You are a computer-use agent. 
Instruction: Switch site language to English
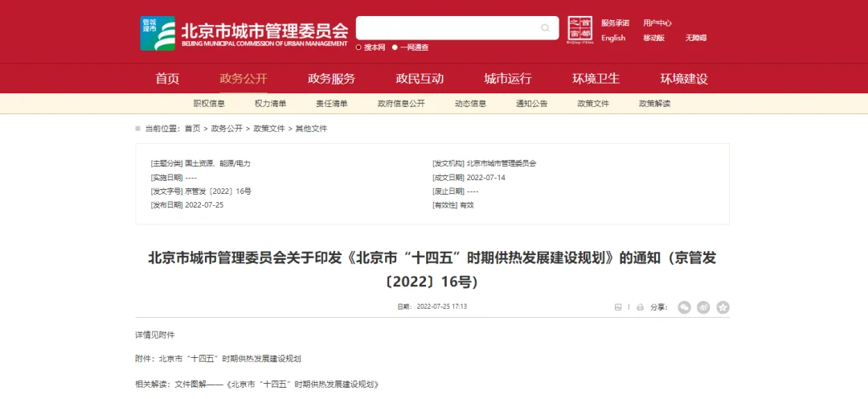tap(613, 38)
